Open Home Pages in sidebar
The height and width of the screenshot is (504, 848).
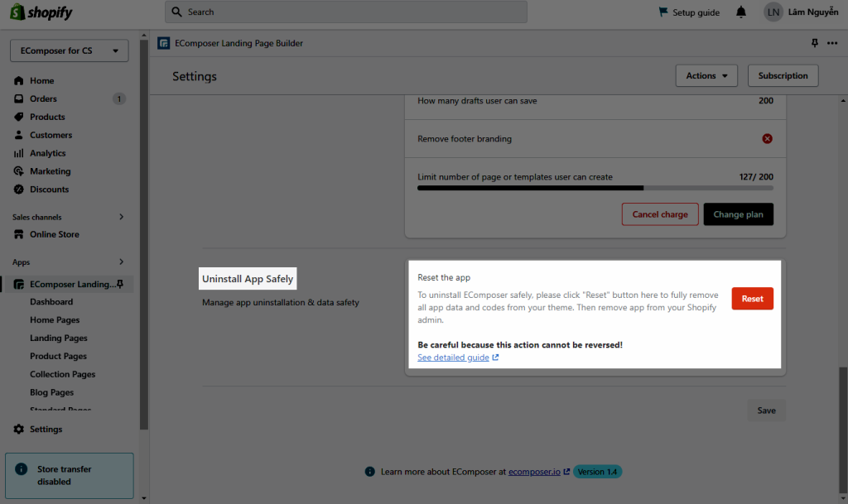coord(55,319)
